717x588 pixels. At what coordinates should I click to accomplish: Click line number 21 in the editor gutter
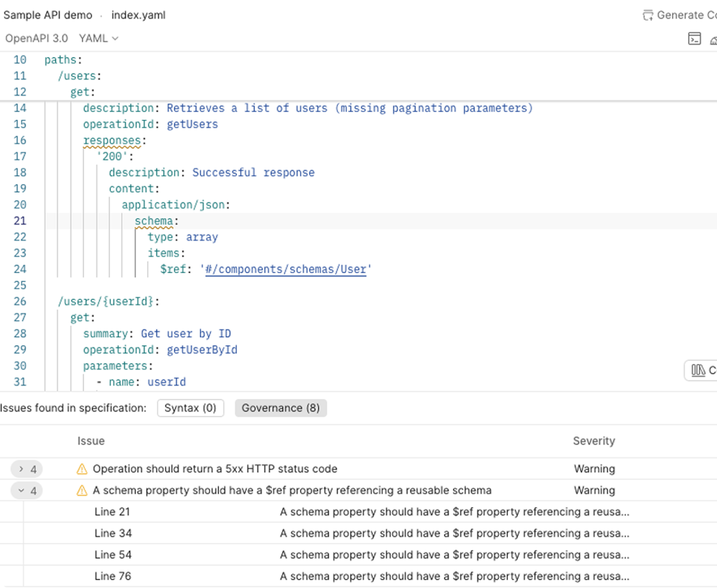[20, 221]
